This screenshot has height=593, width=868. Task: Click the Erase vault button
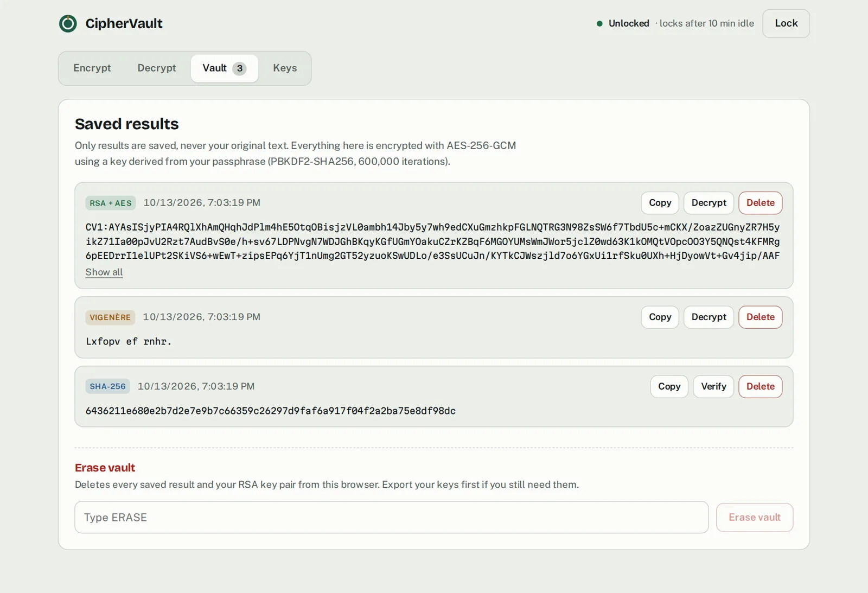(x=755, y=517)
